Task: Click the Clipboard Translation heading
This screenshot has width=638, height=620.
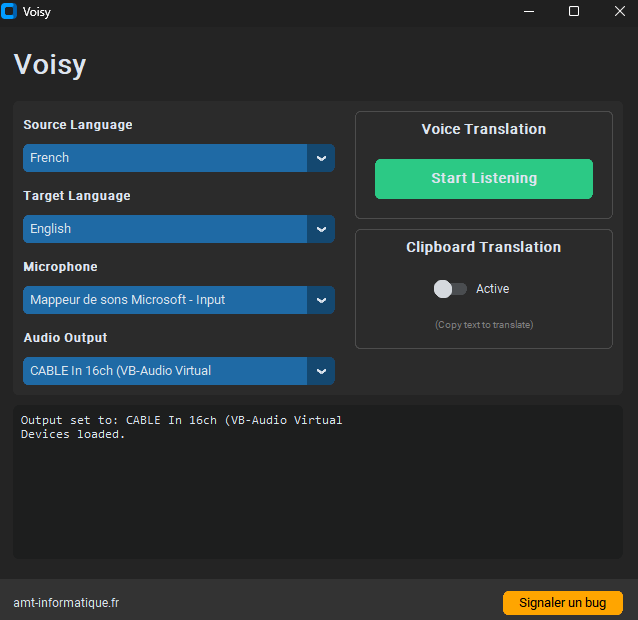Action: coord(484,247)
